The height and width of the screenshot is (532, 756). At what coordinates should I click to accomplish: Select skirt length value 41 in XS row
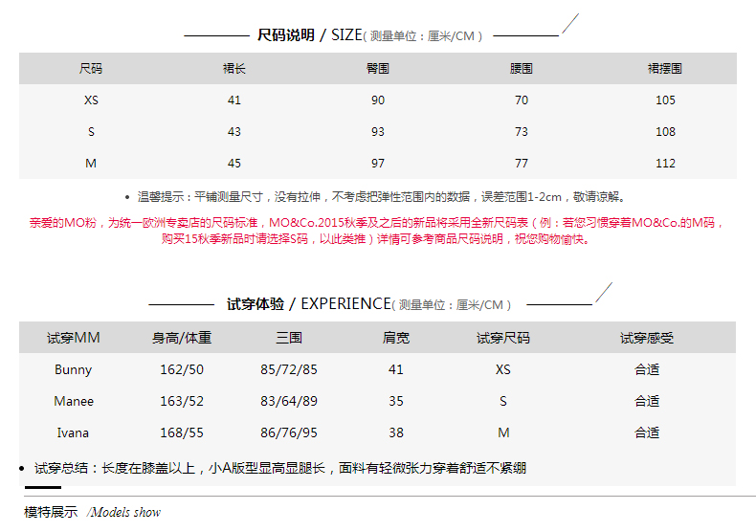pos(234,100)
